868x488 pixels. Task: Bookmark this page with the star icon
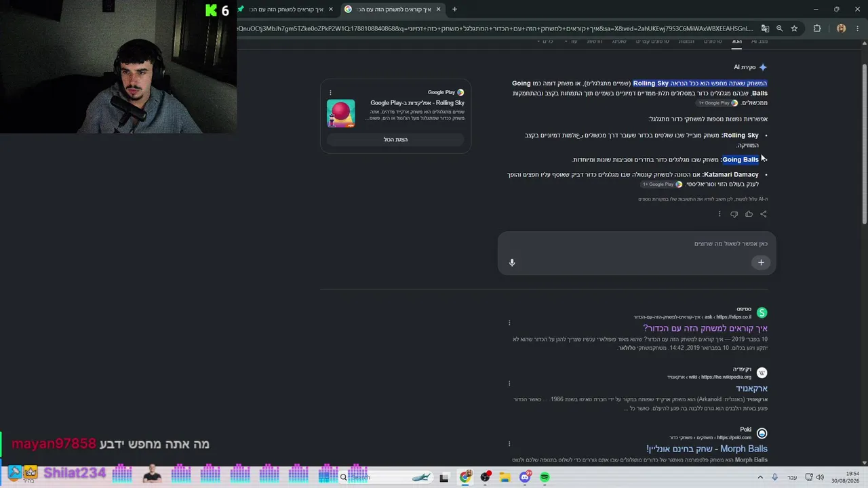(794, 28)
